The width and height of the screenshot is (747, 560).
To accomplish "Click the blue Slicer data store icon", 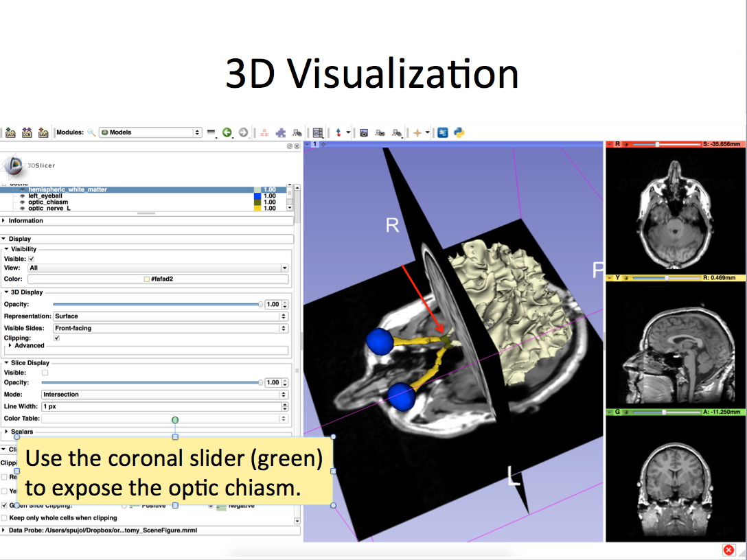I will 443,133.
